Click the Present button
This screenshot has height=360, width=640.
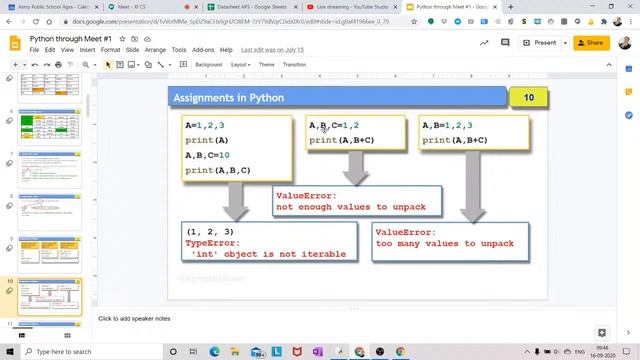click(540, 43)
